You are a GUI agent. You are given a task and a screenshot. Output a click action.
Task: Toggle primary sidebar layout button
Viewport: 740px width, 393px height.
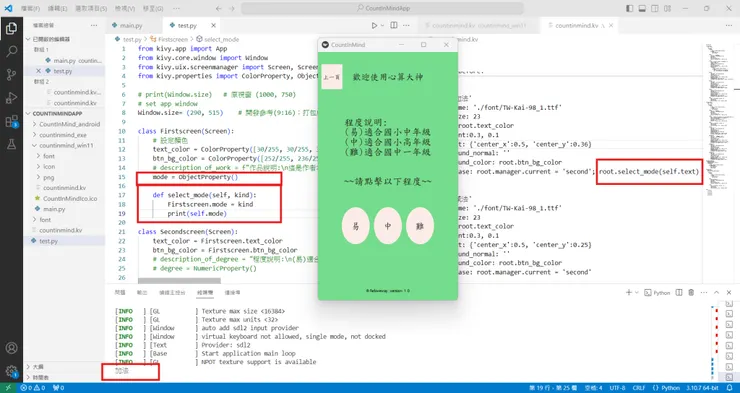click(630, 8)
